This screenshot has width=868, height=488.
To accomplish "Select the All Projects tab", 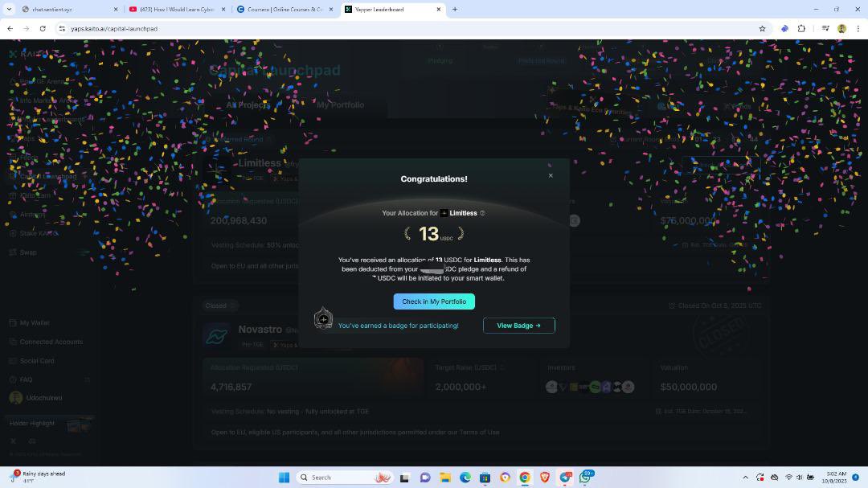I will pyautogui.click(x=248, y=105).
